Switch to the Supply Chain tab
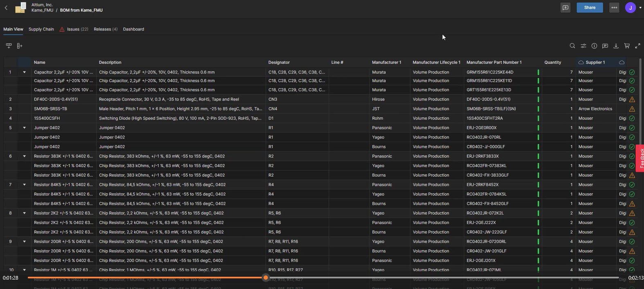This screenshot has height=289, width=644. 41,29
